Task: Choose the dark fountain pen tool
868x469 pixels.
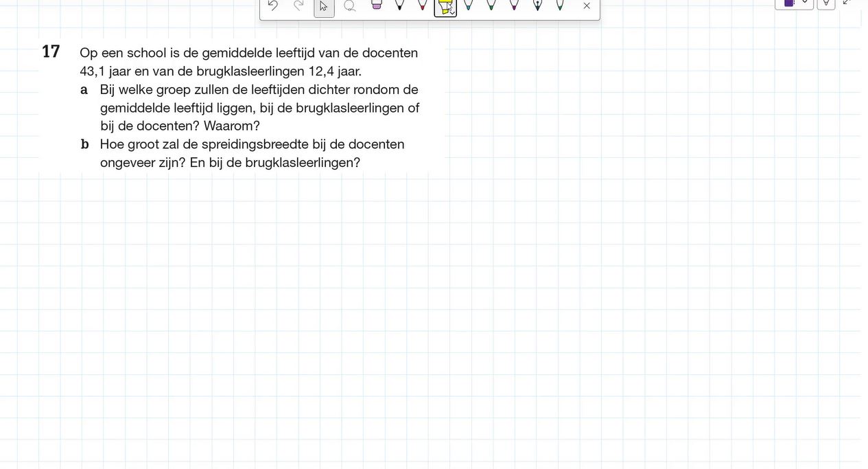Action: (537, 5)
